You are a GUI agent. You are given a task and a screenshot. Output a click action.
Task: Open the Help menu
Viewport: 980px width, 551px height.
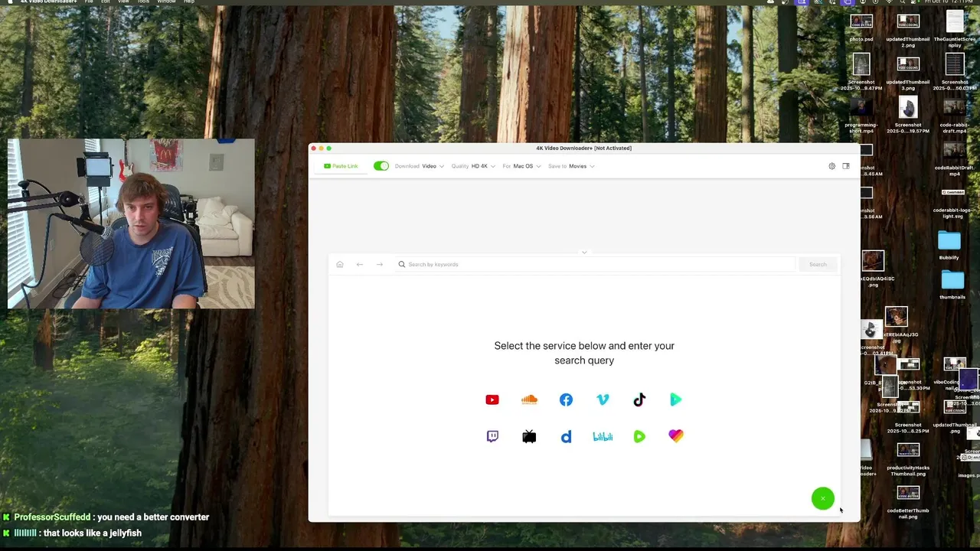point(189,2)
